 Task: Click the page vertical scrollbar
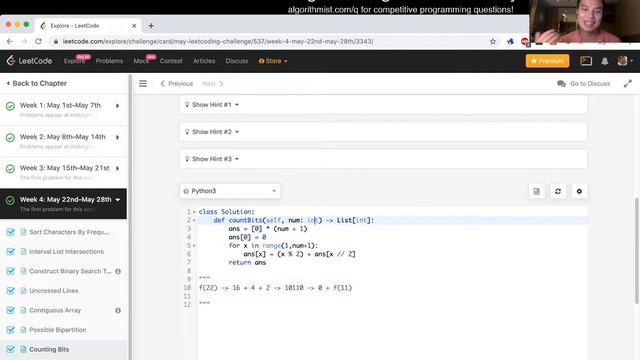coord(637,251)
